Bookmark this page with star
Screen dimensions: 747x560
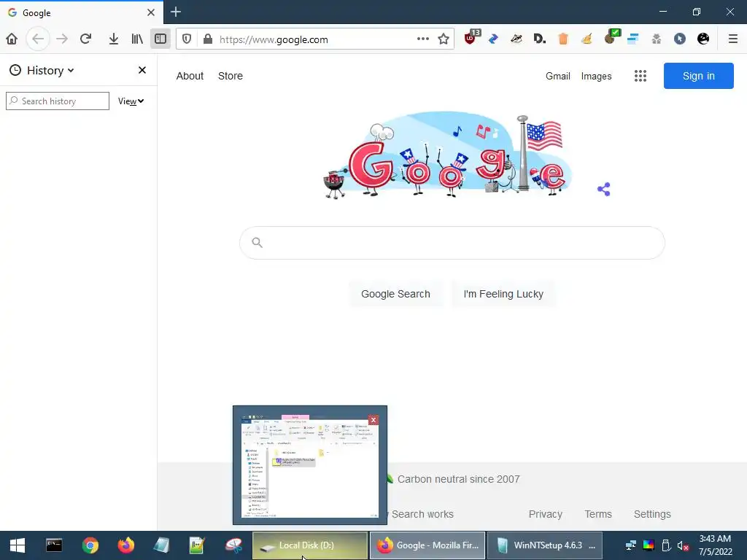click(x=444, y=39)
